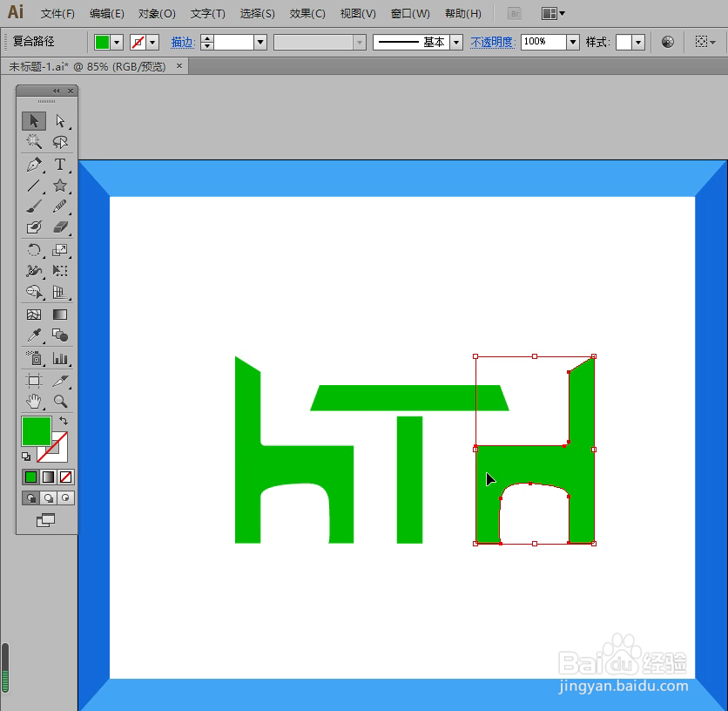The width and height of the screenshot is (728, 711).
Task: Select the Perspective Grid tool
Action: (60, 292)
